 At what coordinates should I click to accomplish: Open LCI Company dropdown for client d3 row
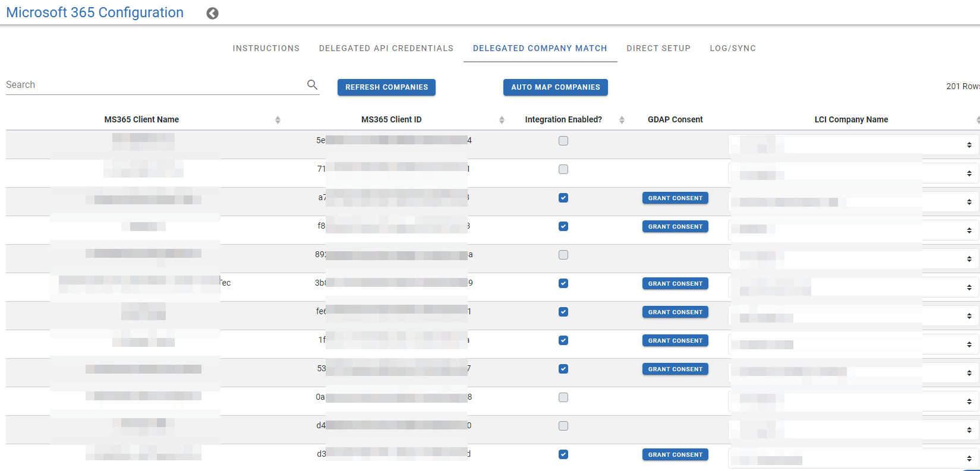coord(853,459)
